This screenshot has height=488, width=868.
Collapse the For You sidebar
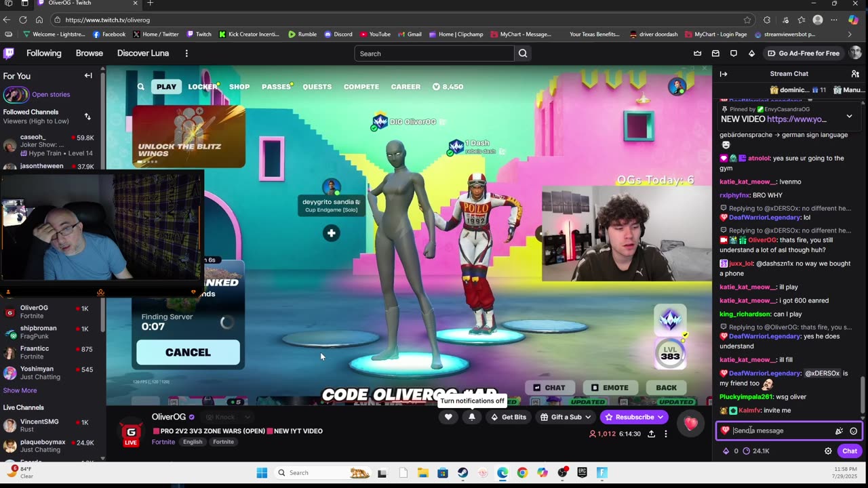coord(88,76)
